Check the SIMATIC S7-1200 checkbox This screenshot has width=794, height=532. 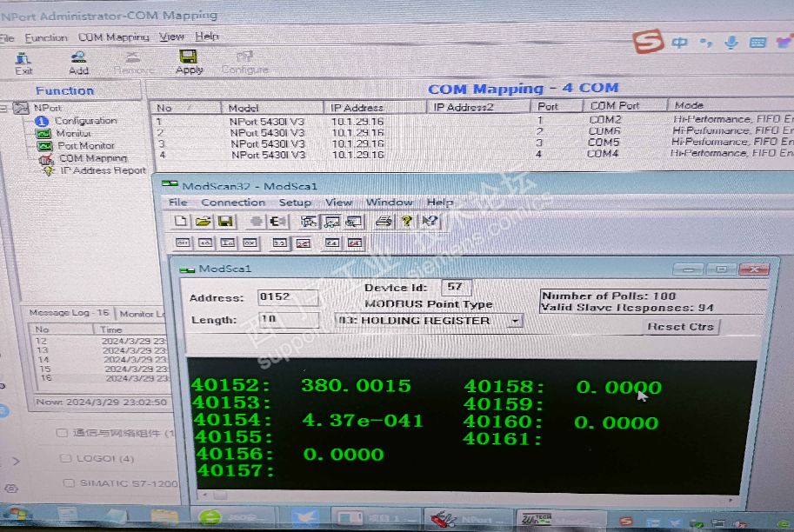69,483
